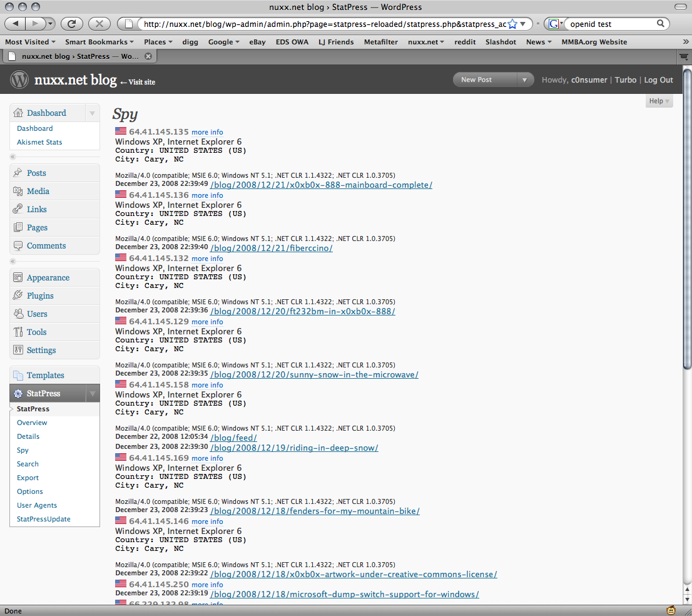The height and width of the screenshot is (616, 692).
Task: Open the sunny-snow-in-the-microwave link
Action: coord(314,374)
